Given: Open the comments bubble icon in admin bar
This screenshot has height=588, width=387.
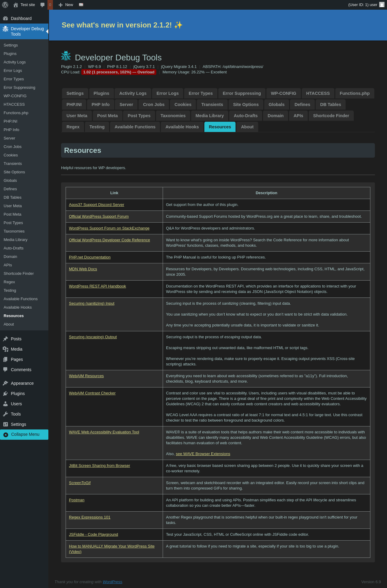Looking at the screenshot, I should [43, 5].
